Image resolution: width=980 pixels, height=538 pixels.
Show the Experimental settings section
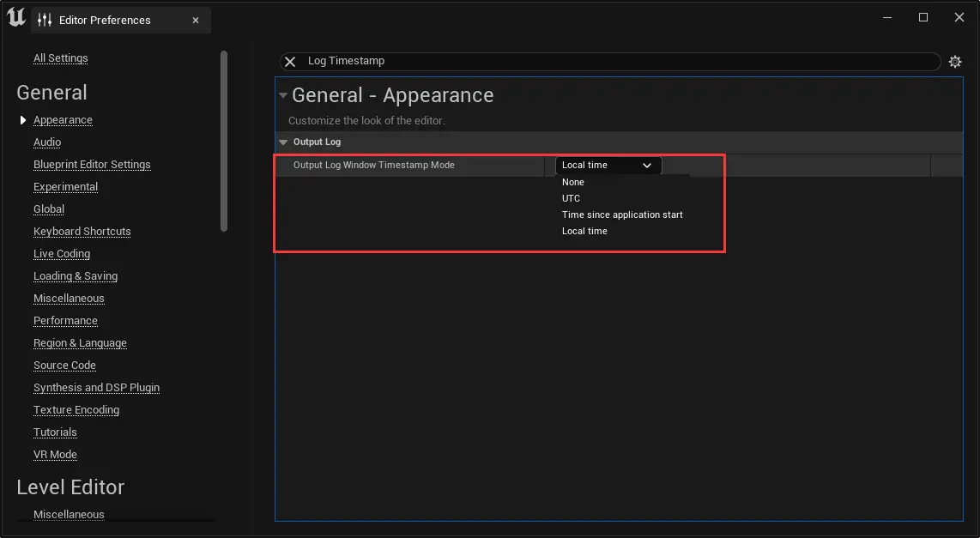[65, 187]
